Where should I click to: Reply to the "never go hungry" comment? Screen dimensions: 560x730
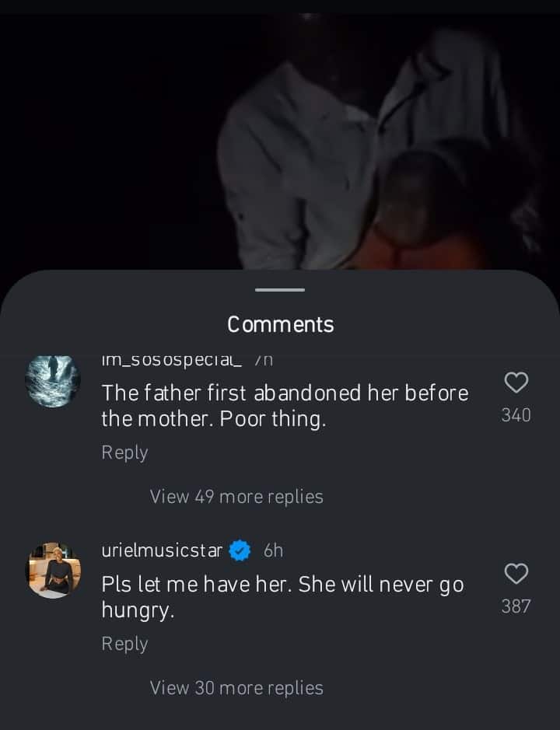(x=124, y=644)
